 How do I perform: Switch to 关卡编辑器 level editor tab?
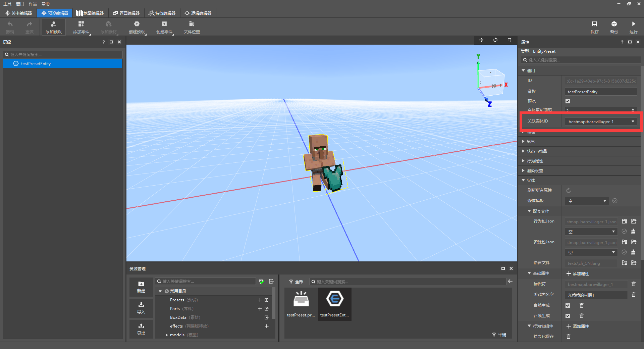[x=19, y=13]
